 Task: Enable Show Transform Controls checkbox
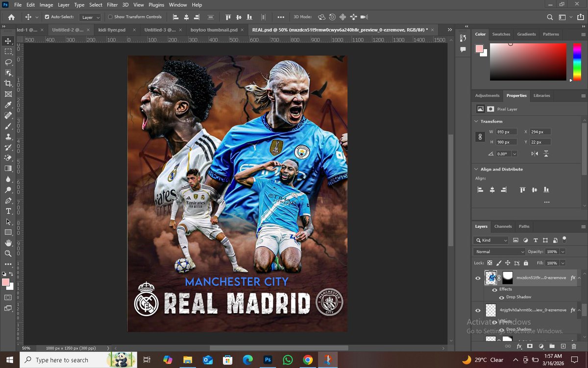110,17
